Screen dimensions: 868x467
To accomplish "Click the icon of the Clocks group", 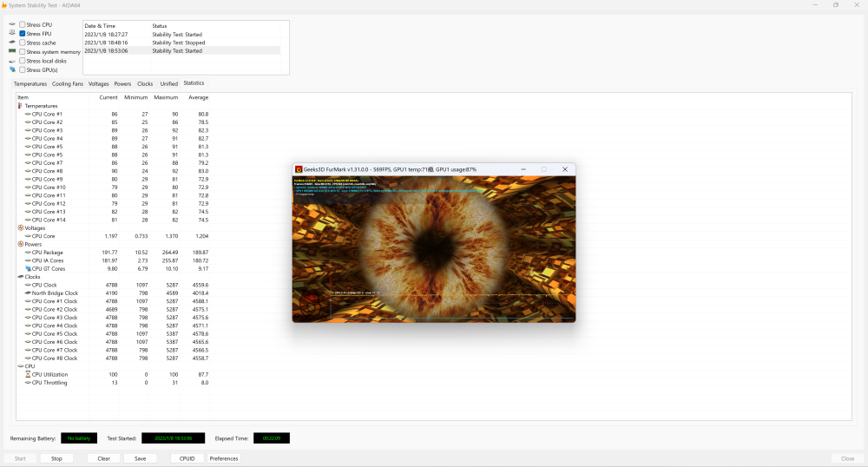I will 21,277.
